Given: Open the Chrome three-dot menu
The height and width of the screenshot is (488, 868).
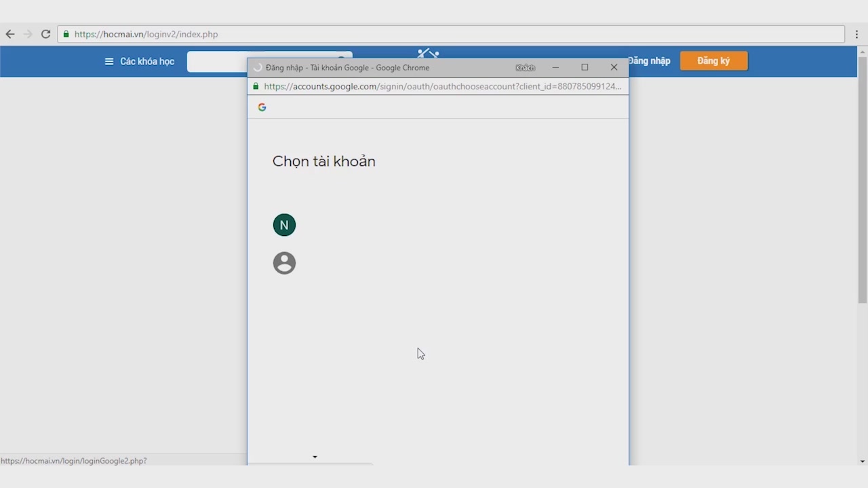Looking at the screenshot, I should click(857, 34).
